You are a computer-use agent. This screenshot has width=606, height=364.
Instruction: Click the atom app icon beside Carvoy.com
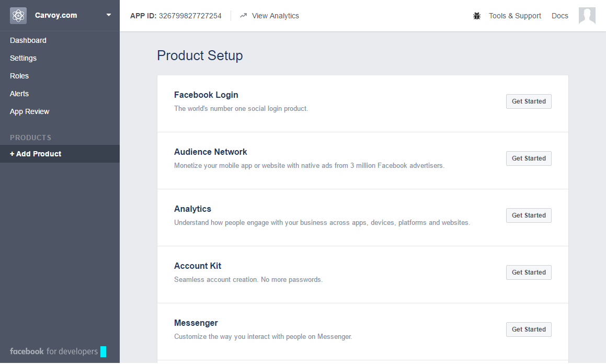[18, 15]
